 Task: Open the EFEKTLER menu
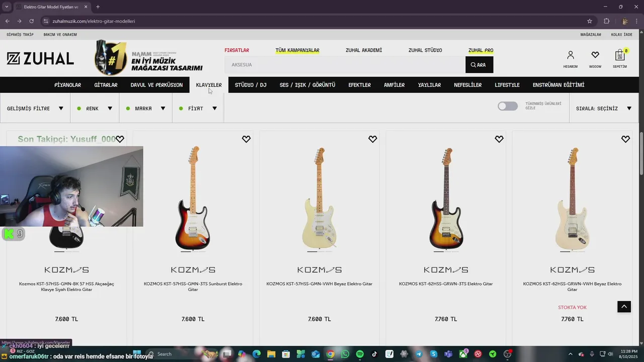[360, 85]
